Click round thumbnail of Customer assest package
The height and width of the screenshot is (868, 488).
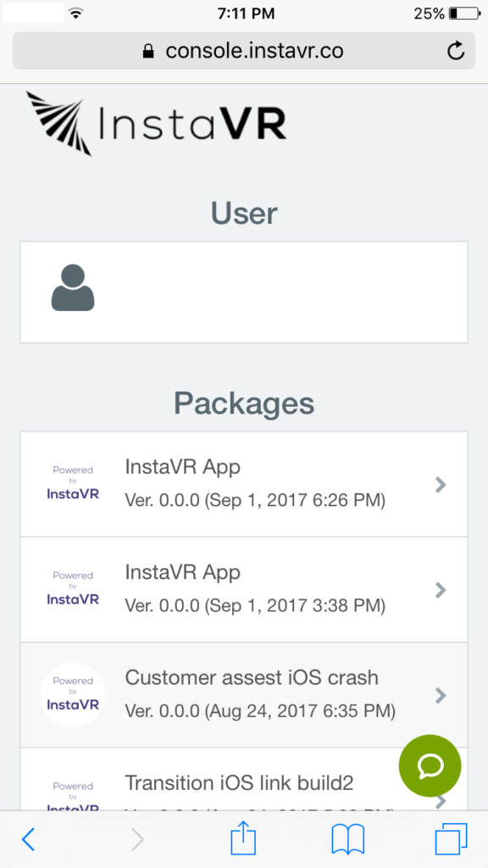73,695
